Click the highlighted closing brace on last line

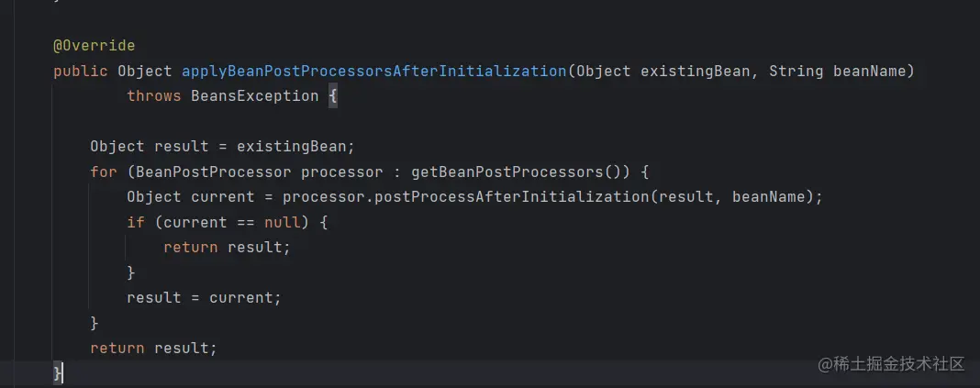(x=58, y=373)
